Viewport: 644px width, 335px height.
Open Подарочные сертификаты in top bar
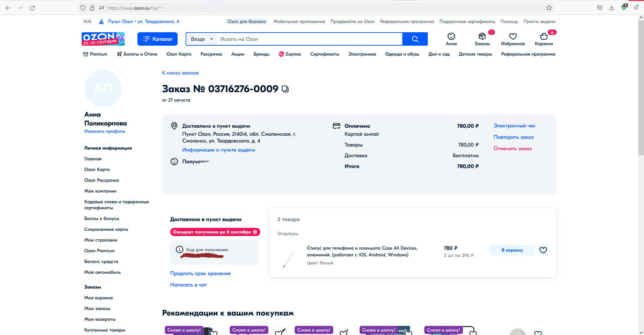467,21
